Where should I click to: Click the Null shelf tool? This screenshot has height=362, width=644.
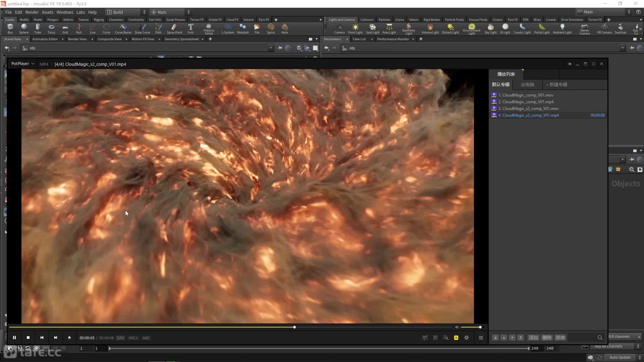(79, 29)
